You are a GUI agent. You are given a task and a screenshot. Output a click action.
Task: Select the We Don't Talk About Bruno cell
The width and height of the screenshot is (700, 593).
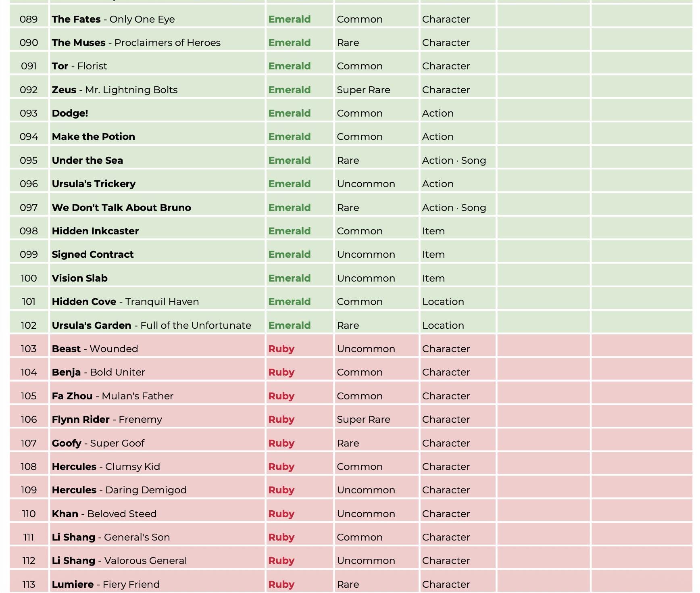(x=157, y=207)
